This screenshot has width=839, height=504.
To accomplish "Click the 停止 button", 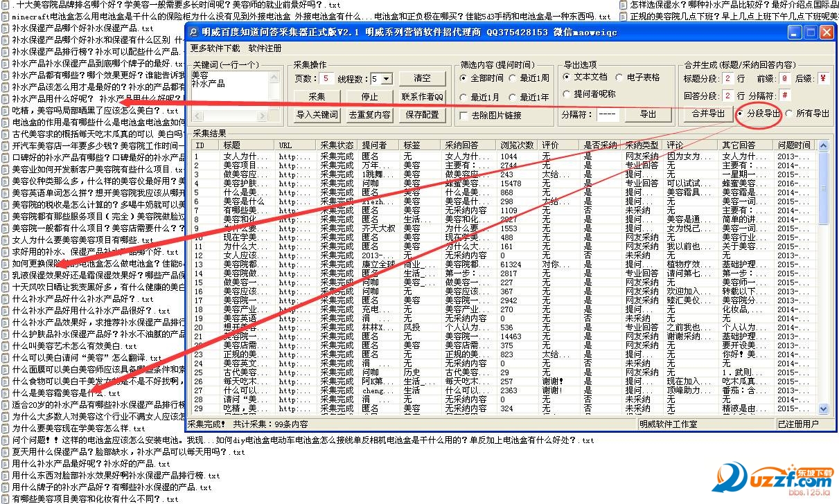I will [x=370, y=97].
